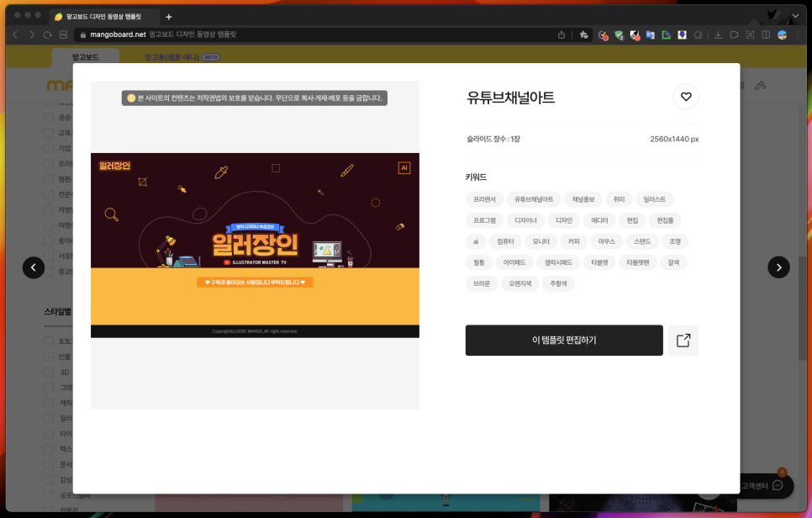Select the 취미 keyword tag
The image size is (812, 518).
(x=619, y=199)
